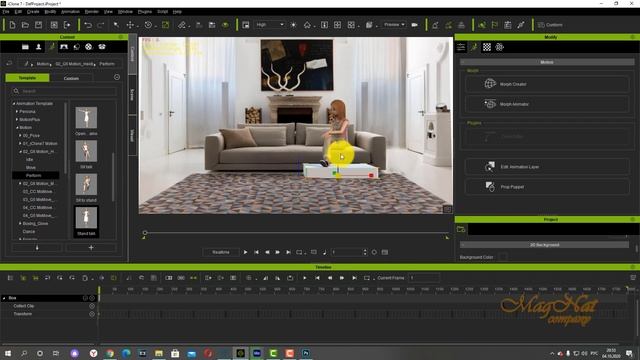This screenshot has height=360, width=640.
Task: Activate the Move object tool
Action: (130, 25)
